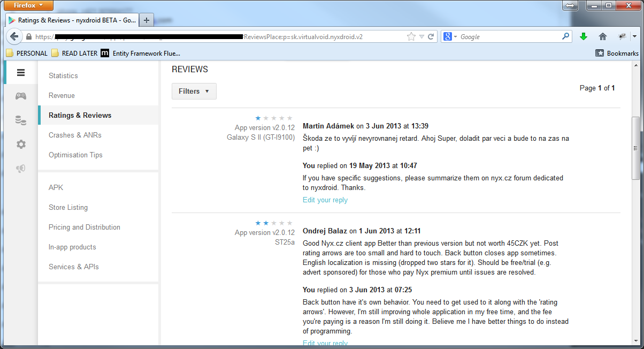Viewport: 644px width, 349px height.
Task: Open the gear Settings icon in sidebar
Action: click(x=21, y=145)
